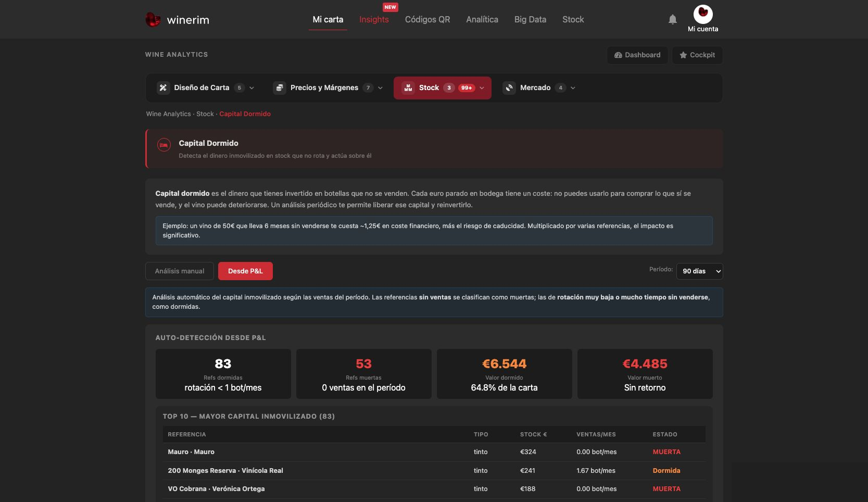Screen dimensions: 868x502
Task: Expand the Diseño de Carta chevron
Action: (252, 88)
